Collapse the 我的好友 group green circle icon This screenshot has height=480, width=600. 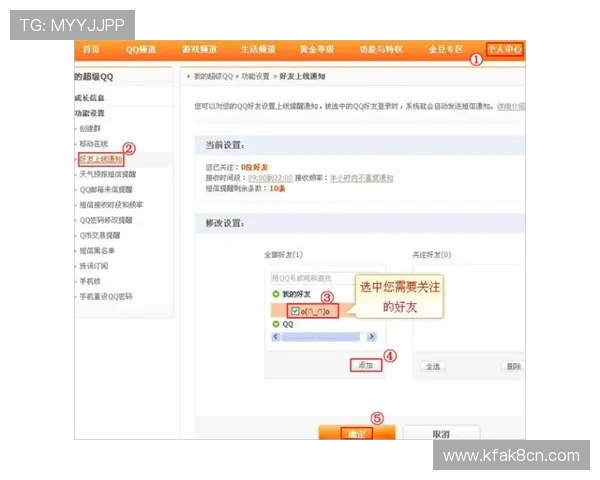point(276,294)
